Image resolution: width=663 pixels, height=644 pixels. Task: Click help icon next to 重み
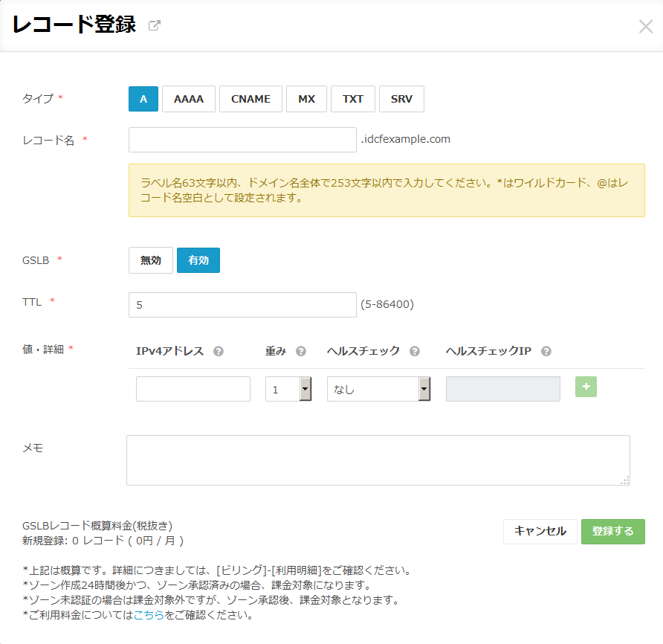301,352
